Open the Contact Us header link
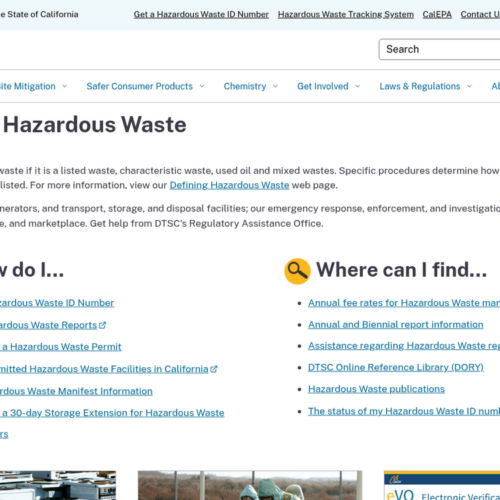Screen dimensions: 500x500 [x=480, y=15]
